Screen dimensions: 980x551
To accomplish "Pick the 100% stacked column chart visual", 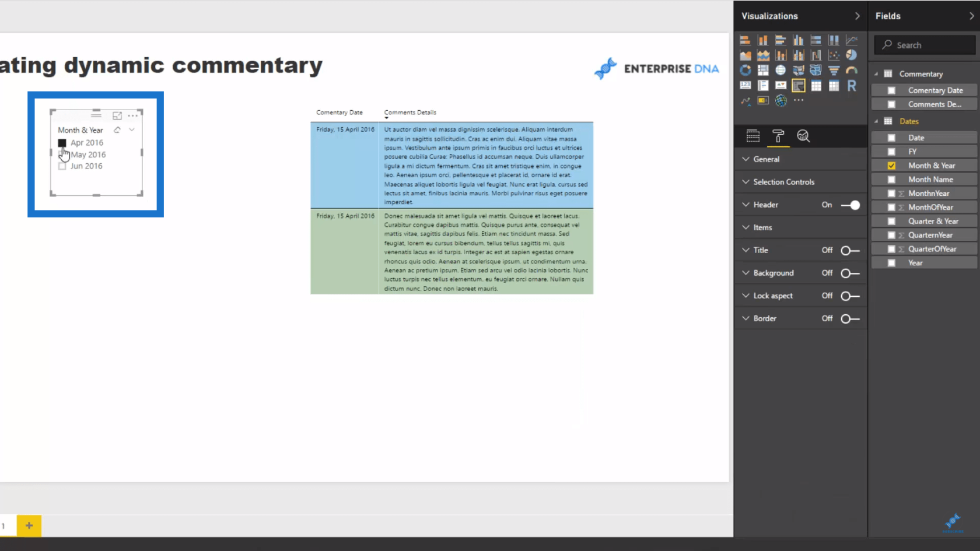I will pyautogui.click(x=834, y=40).
